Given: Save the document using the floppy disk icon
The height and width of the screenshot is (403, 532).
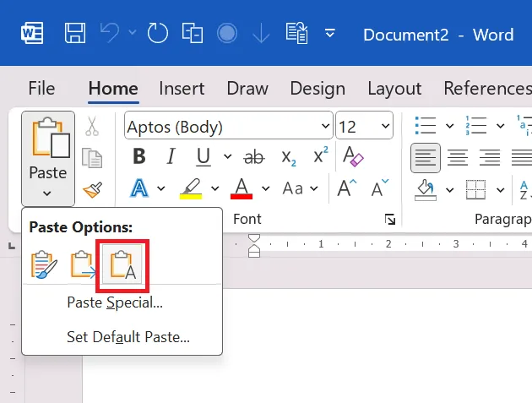Looking at the screenshot, I should pyautogui.click(x=75, y=34).
